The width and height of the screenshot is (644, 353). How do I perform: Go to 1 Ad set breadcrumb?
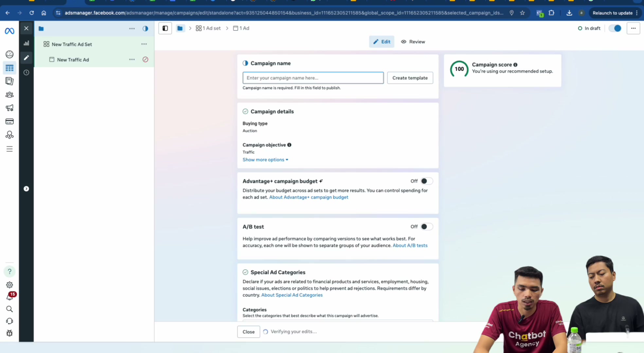pos(208,28)
